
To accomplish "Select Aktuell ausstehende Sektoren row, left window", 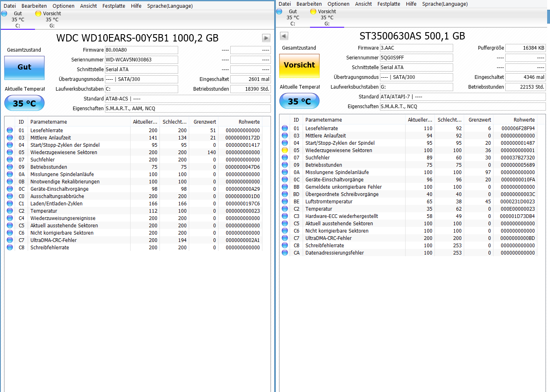I will coord(133,226).
